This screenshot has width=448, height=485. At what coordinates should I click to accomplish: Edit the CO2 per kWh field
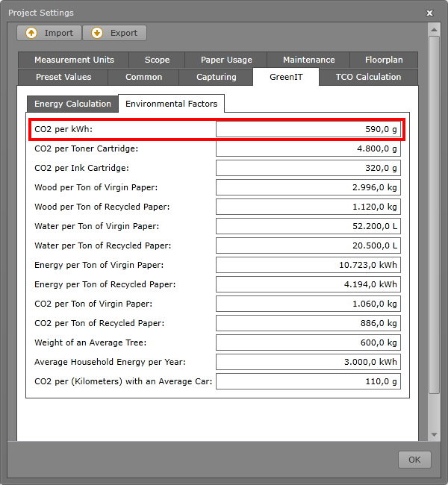[x=308, y=129]
